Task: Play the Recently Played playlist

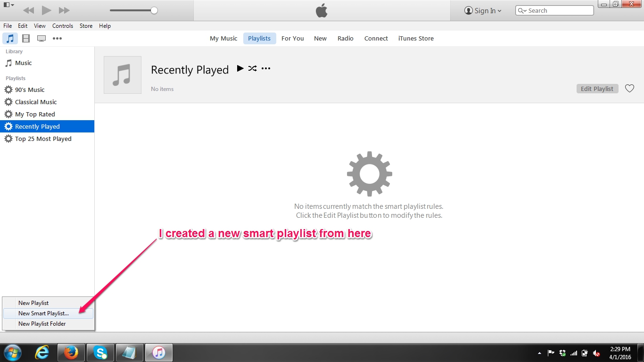Action: 240,68
